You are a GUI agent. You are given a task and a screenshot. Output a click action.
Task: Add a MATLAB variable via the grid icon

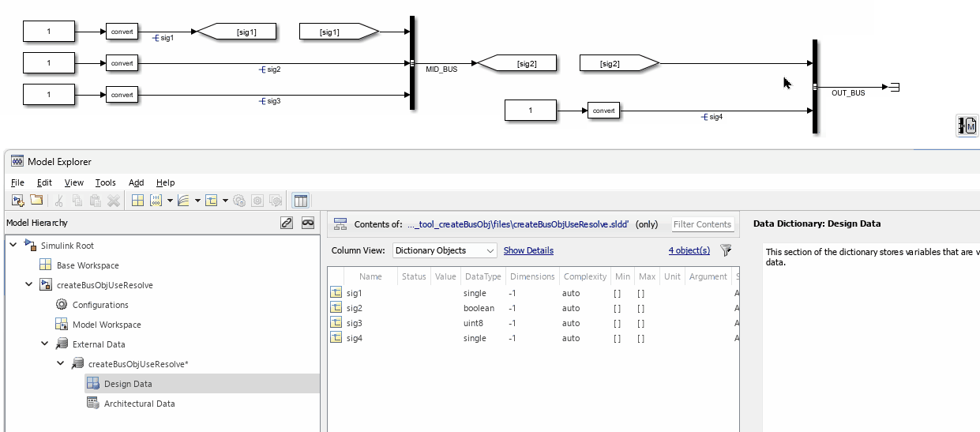[x=137, y=201]
